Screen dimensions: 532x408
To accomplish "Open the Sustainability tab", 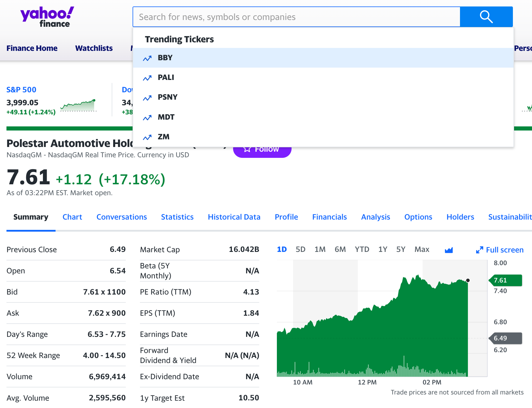I will click(510, 217).
